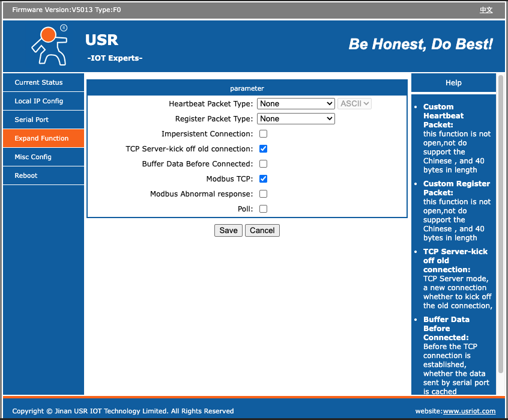Go to the Reboot page
Screen dimensions: 508x420
[x=43, y=175]
